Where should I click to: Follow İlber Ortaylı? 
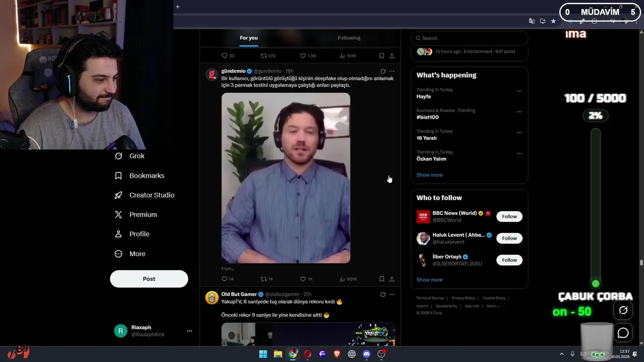pos(509,260)
